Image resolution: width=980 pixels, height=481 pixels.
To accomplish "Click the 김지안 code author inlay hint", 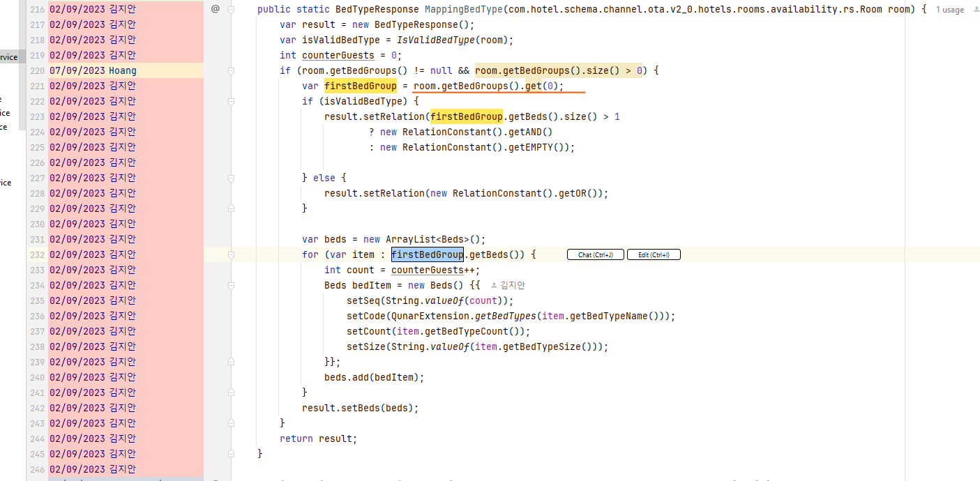I will pos(508,285).
